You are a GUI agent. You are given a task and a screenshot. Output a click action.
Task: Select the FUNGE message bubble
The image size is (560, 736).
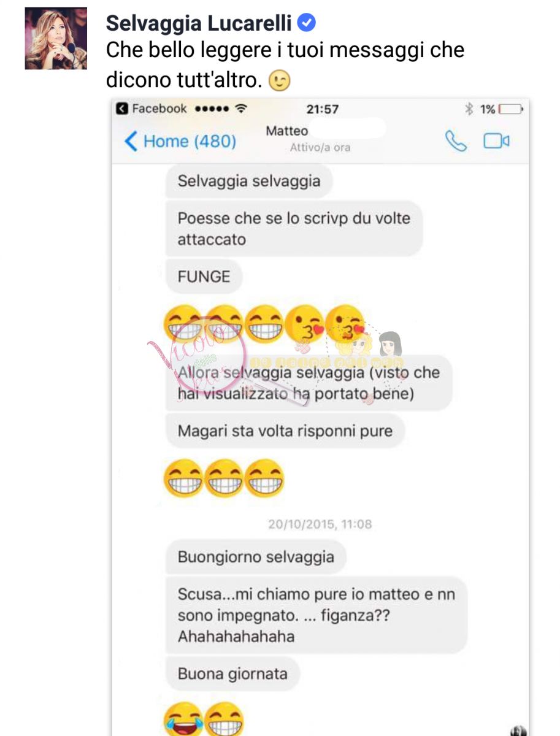coord(204,277)
